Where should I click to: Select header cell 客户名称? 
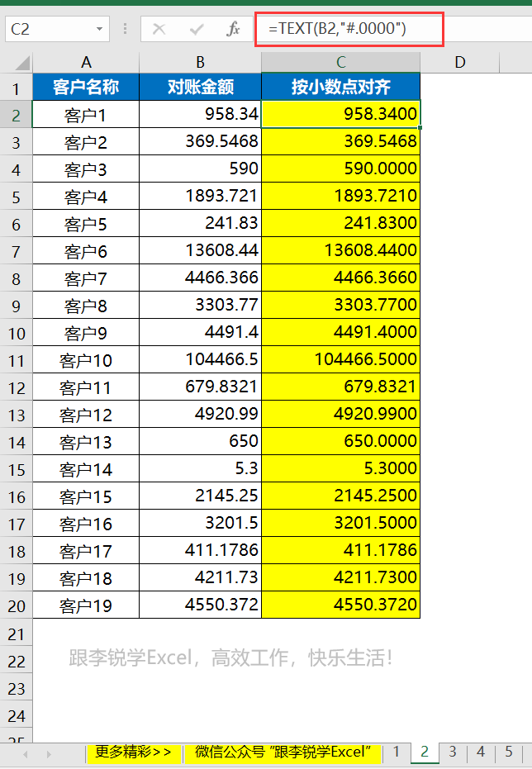tap(86, 87)
